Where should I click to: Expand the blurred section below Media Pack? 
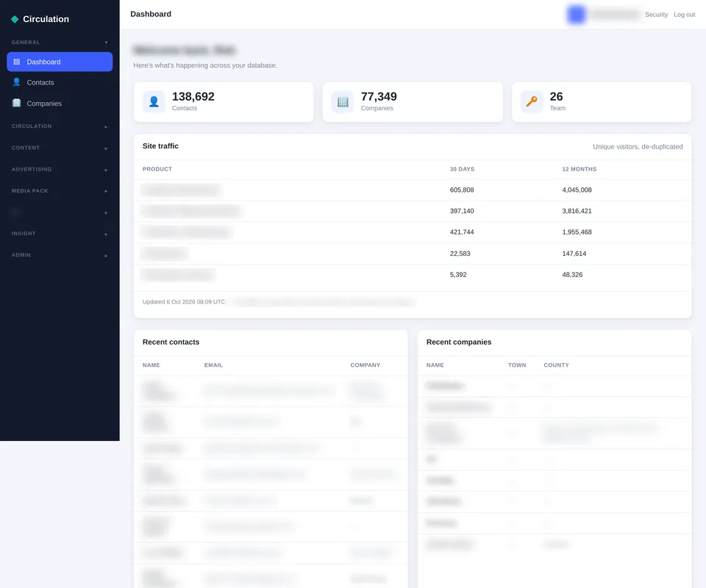[60, 212]
